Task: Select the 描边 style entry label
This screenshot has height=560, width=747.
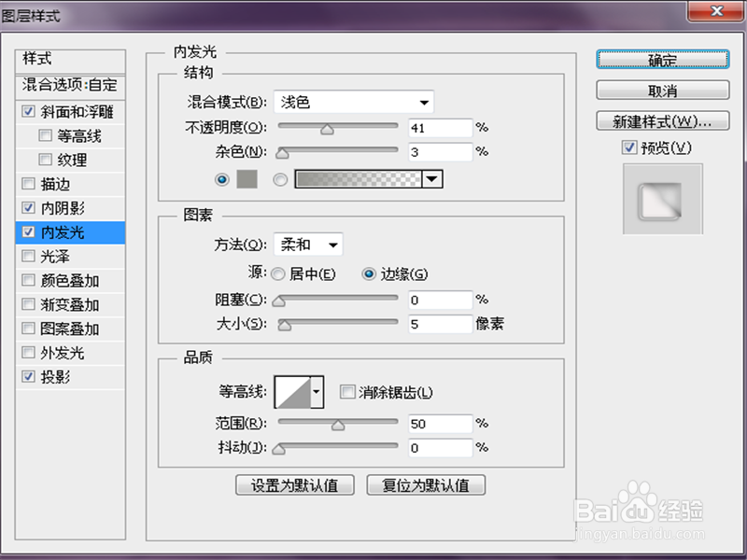Action: click(55, 183)
